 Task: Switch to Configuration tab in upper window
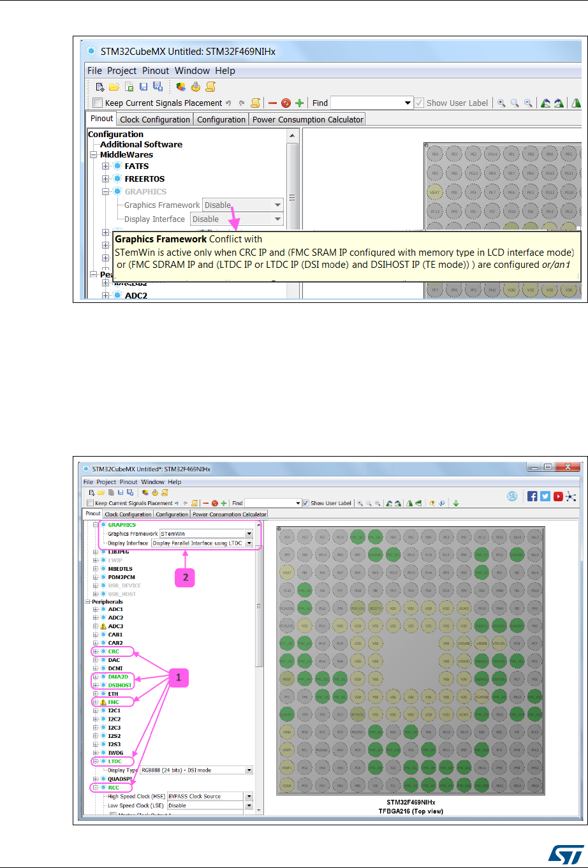tap(221, 119)
